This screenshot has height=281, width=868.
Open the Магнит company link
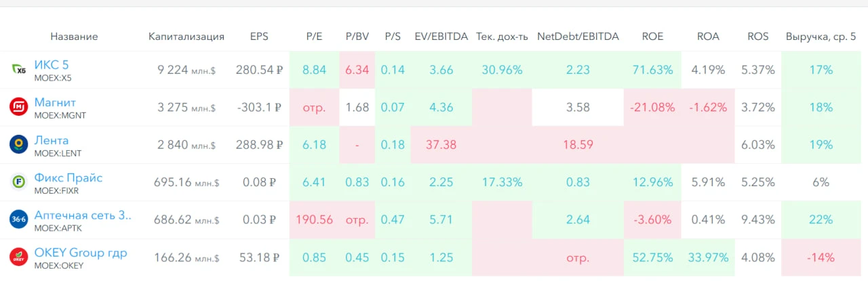(55, 102)
